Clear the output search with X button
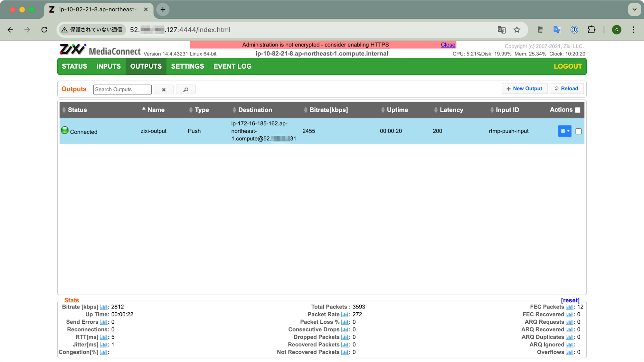This screenshot has height=362, width=644. click(164, 90)
